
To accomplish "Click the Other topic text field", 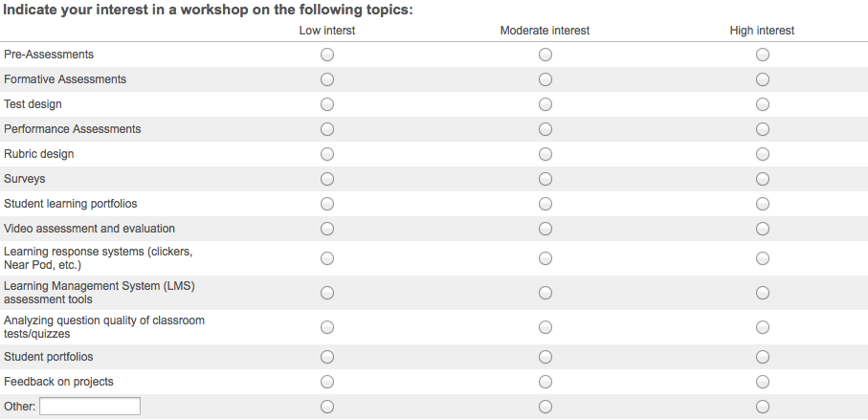I will coord(90,407).
